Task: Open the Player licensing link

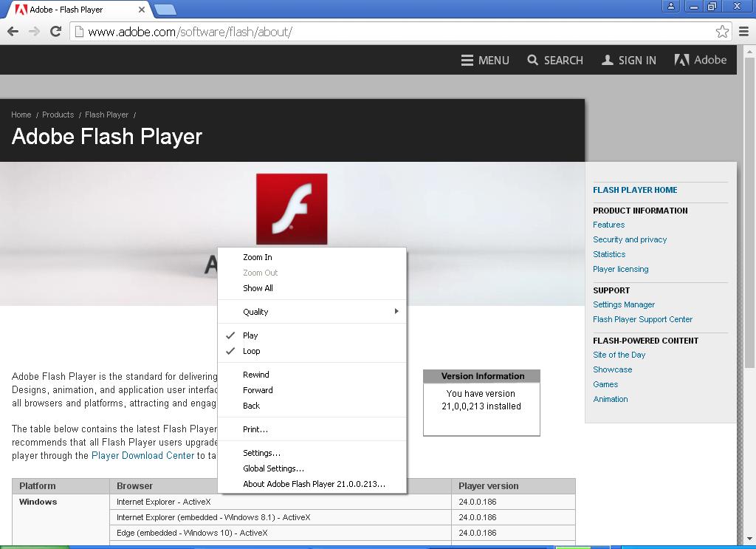Action: tap(620, 269)
